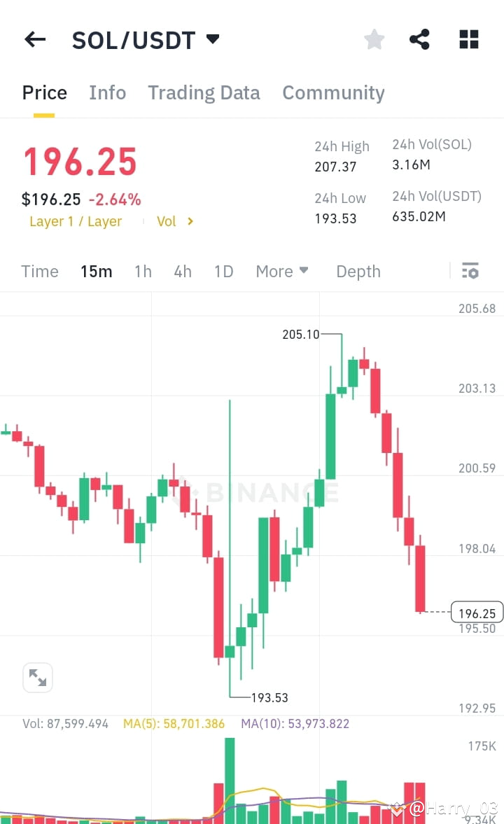Screen dimensions: 504x824
Task: Select the MA(5) volume indicator label
Action: click(174, 724)
